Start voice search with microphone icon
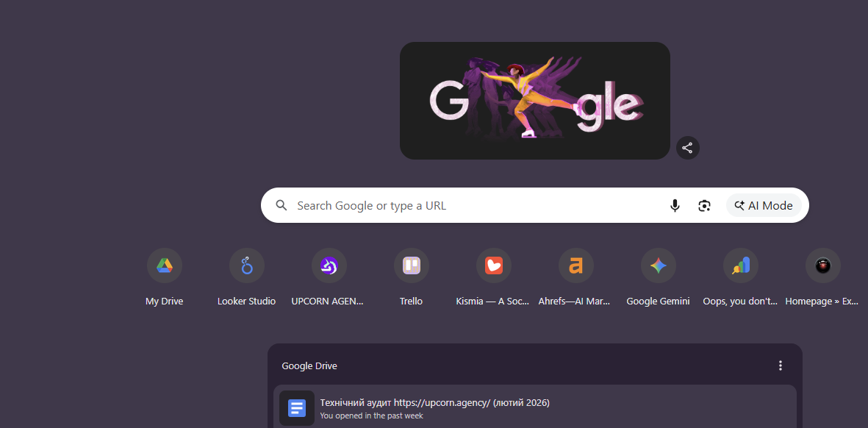Screen dimensions: 868x428 (x=674, y=206)
